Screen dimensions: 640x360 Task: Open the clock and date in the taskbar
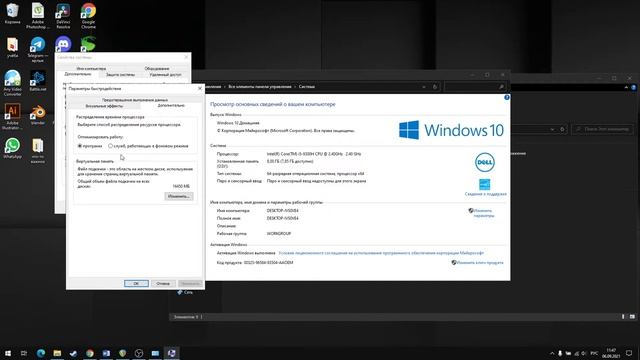coord(611,353)
